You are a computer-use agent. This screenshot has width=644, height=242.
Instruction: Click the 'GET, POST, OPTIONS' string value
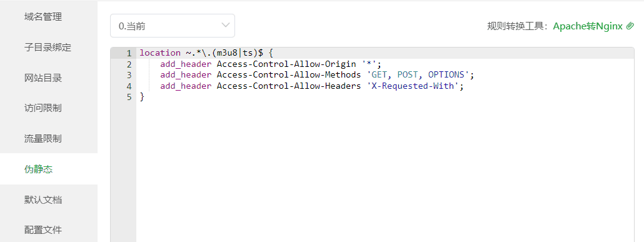[419, 75]
